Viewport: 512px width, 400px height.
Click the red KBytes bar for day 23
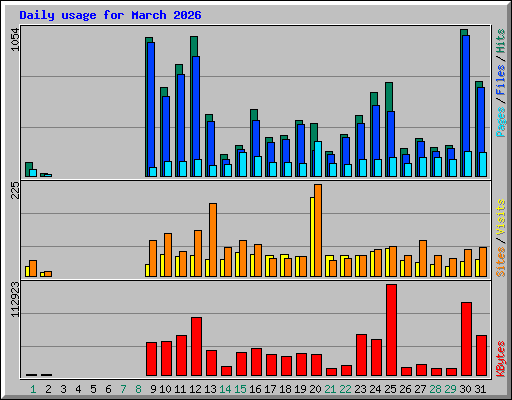coord(362,355)
